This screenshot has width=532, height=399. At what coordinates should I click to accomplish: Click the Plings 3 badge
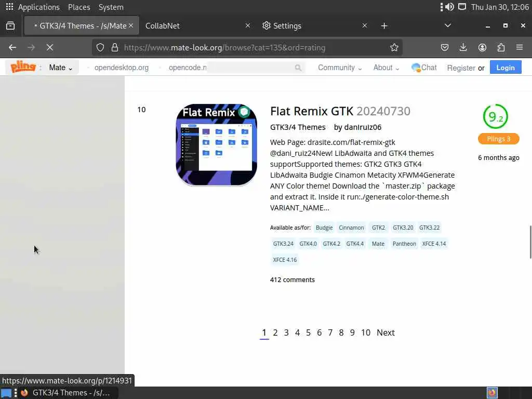pos(498,139)
